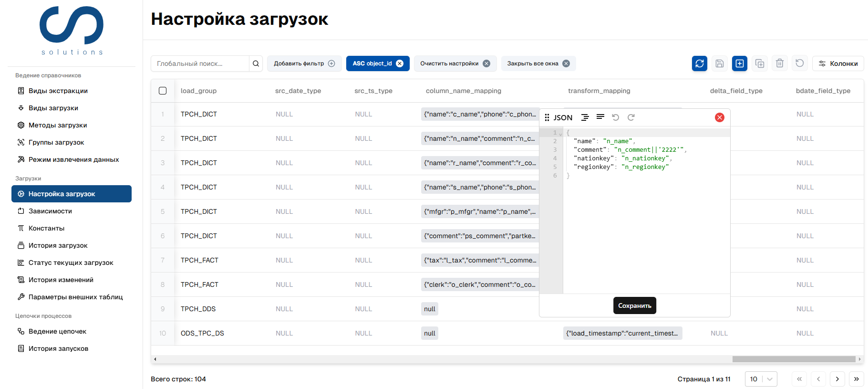The height and width of the screenshot is (389, 868).
Task: Collapse JSON object at line 1
Action: click(x=560, y=134)
